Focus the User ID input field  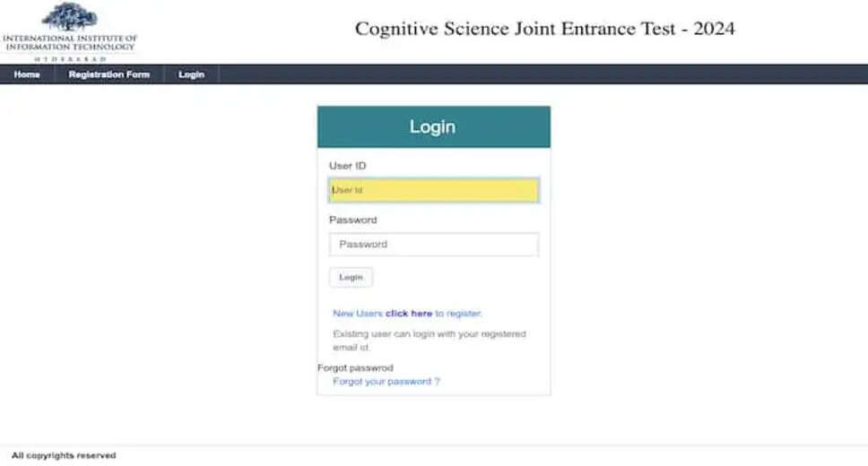[x=433, y=190]
